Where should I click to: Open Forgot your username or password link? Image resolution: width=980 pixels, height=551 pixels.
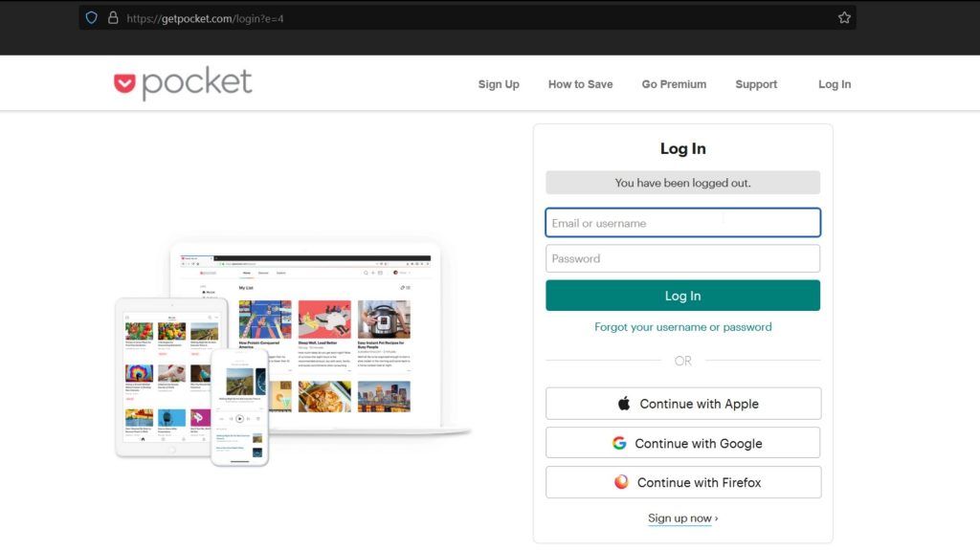coord(683,327)
